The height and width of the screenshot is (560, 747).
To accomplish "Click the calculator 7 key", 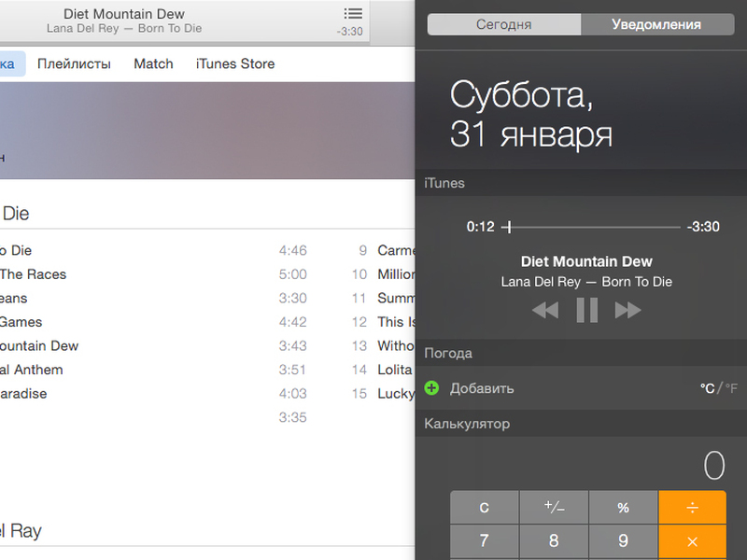I will coord(484,541).
